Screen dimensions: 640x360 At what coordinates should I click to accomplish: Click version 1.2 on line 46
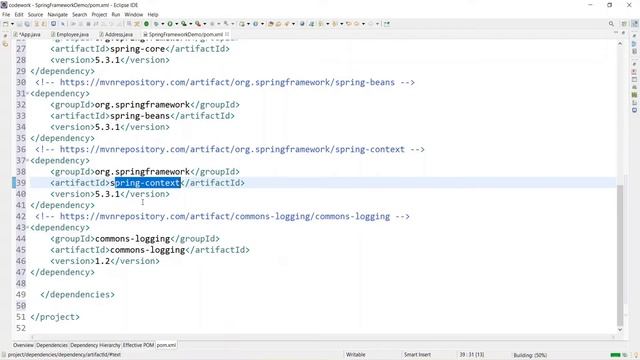pyautogui.click(x=102, y=261)
